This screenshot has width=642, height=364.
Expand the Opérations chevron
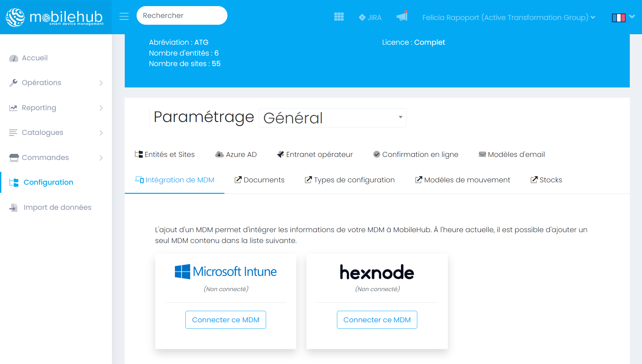tap(101, 83)
